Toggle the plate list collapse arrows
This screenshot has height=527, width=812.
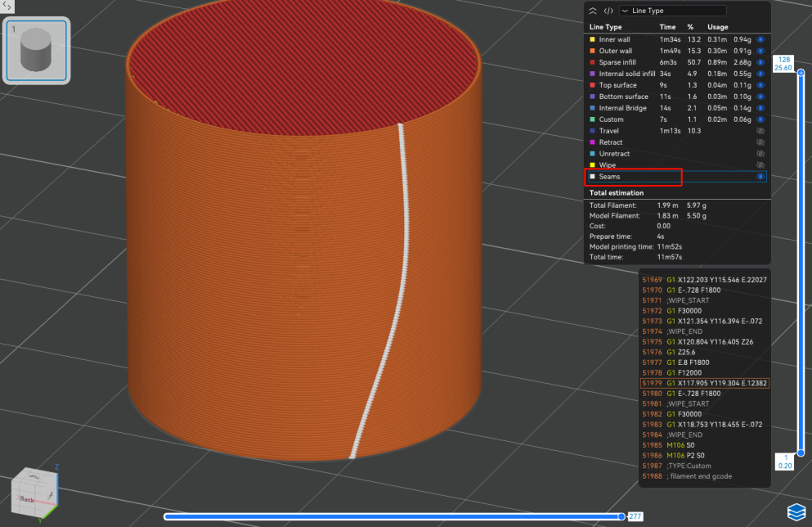pos(8,6)
